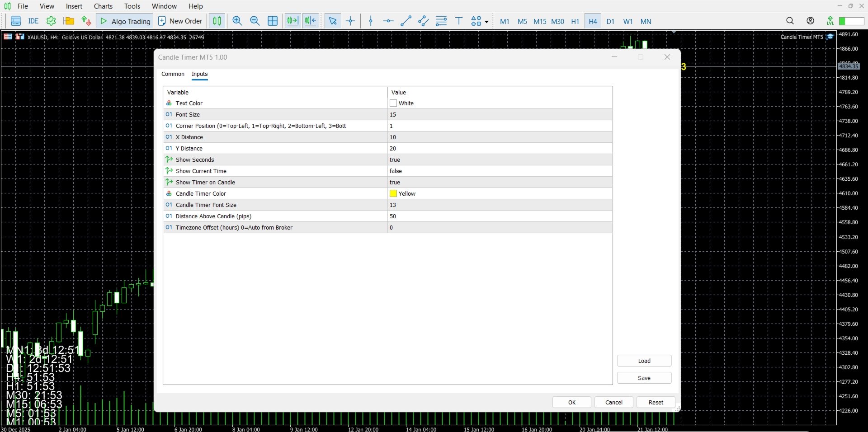Screen dimensions: 868x432
Task: Open the data folder toolbar icon
Action: [69, 21]
